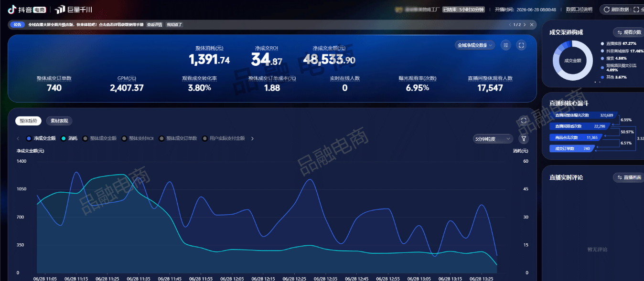Click 搜索 4.58% legend item
This screenshot has width=644, height=281.
tap(613, 58)
